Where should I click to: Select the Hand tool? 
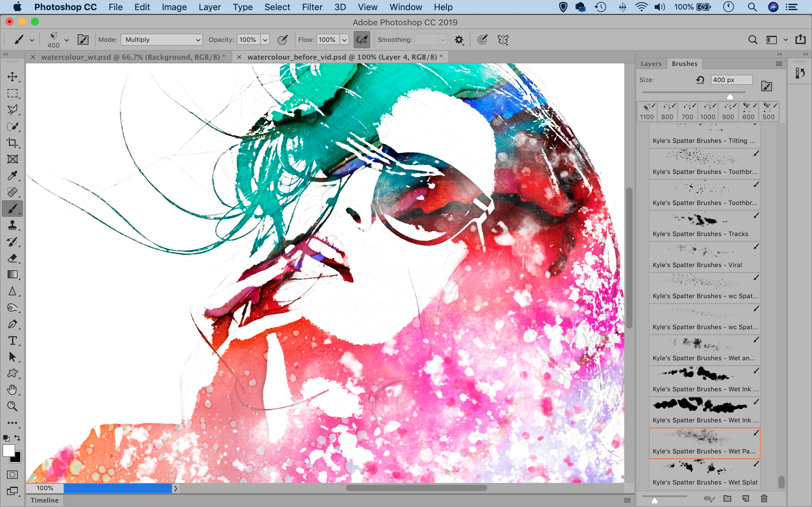pos(12,390)
